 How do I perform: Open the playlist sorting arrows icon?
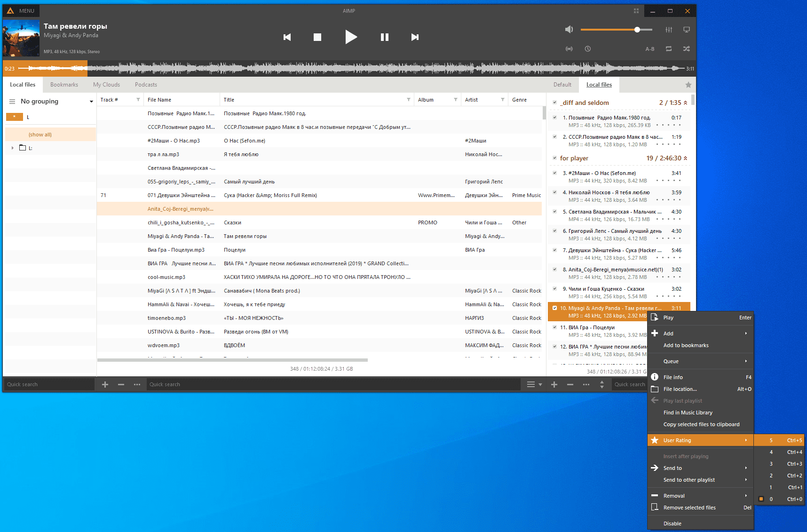pos(602,384)
